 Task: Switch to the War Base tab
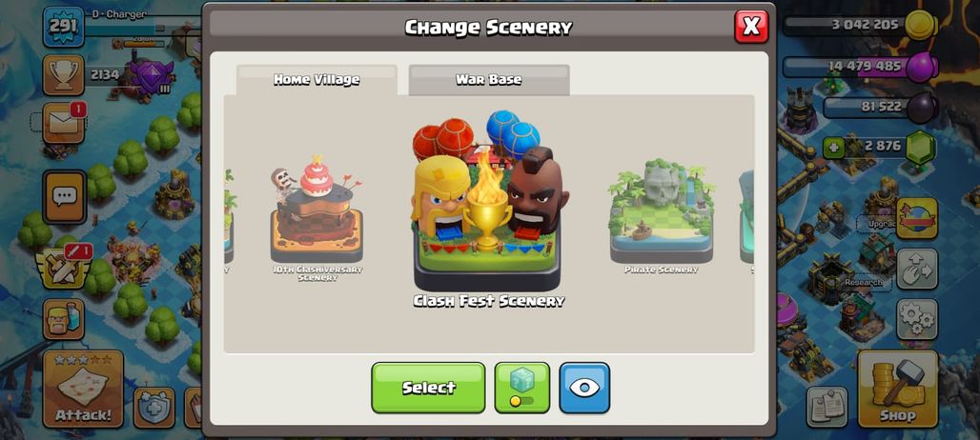click(x=489, y=80)
